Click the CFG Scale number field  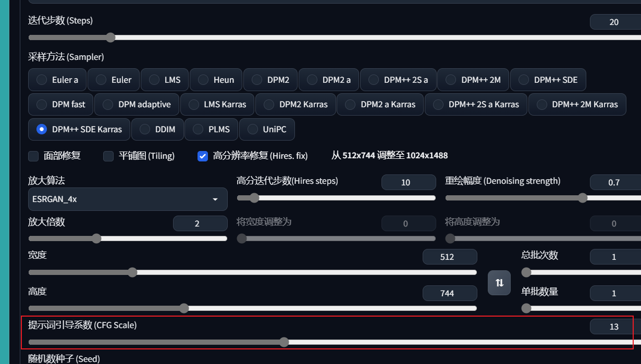point(614,327)
